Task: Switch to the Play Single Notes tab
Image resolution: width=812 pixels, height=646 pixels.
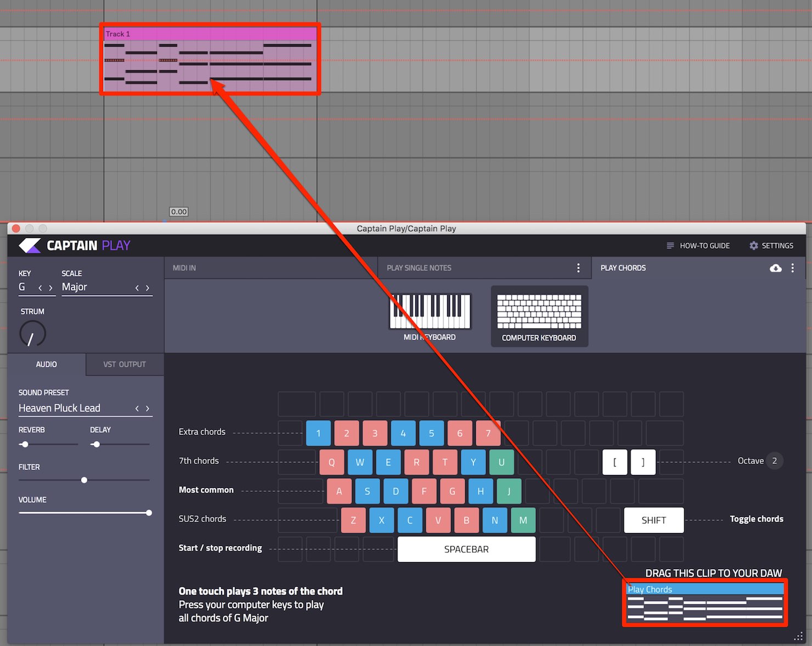Action: [x=484, y=268]
